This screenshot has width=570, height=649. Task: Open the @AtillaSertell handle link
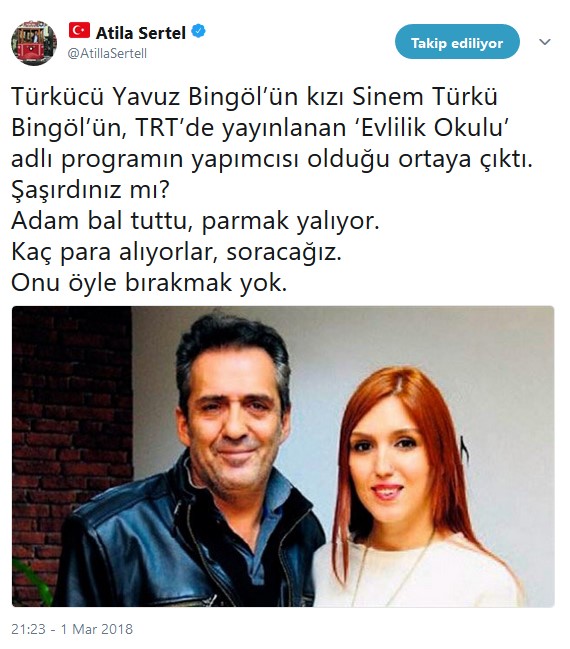click(107, 54)
